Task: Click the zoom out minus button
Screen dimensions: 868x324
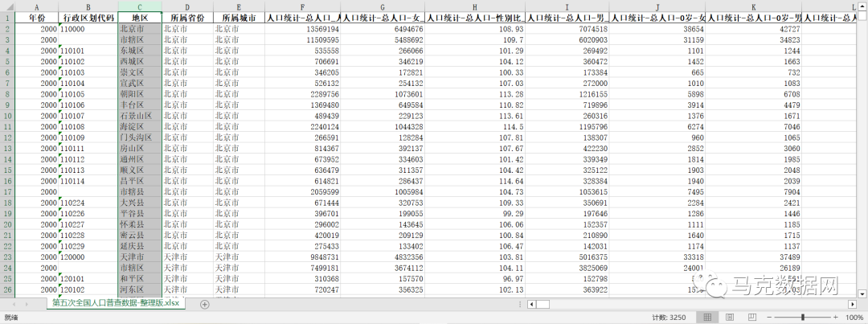Action: click(768, 317)
